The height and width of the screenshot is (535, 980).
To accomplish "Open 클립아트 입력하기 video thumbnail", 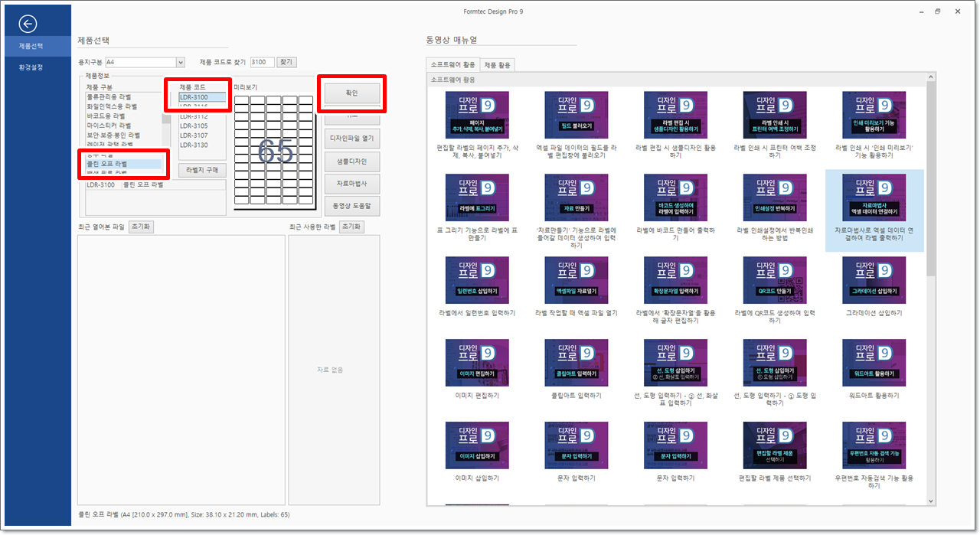I will 577,363.
